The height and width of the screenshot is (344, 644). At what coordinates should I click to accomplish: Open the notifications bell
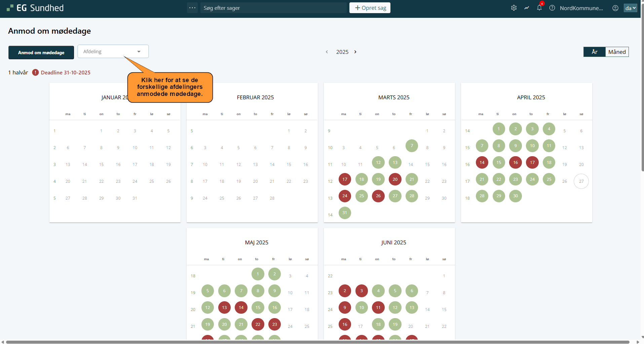click(x=539, y=8)
